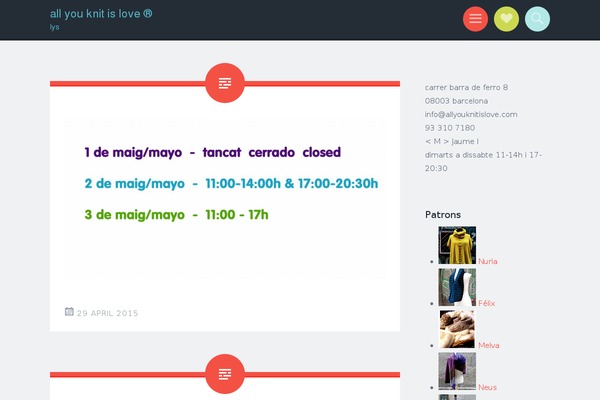Click the blue vest Fèlix thumbnail
600x400 pixels.
click(x=457, y=287)
